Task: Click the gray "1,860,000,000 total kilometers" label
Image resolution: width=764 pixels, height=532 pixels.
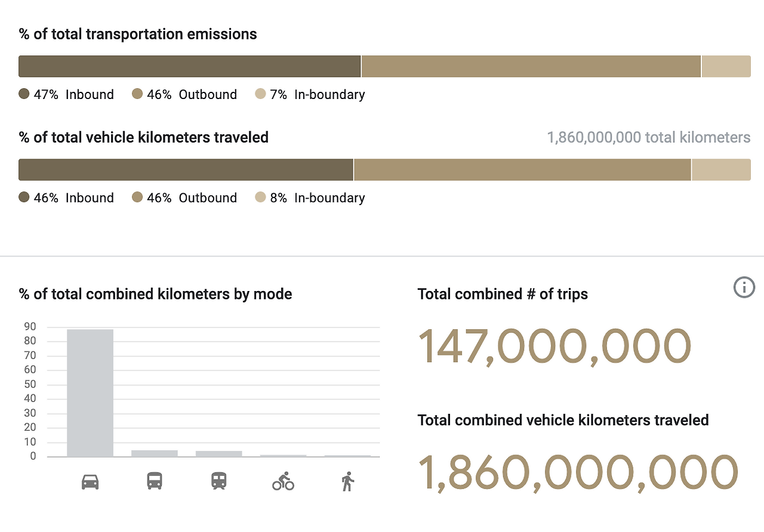Action: (648, 138)
